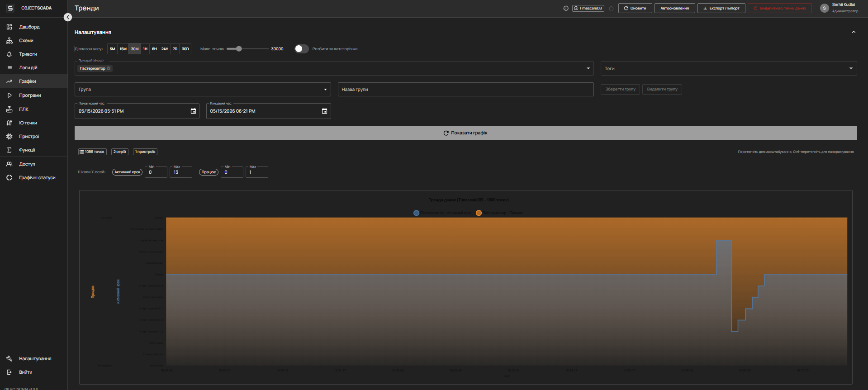
Task: Open the IO точки icon
Action: [x=9, y=123]
